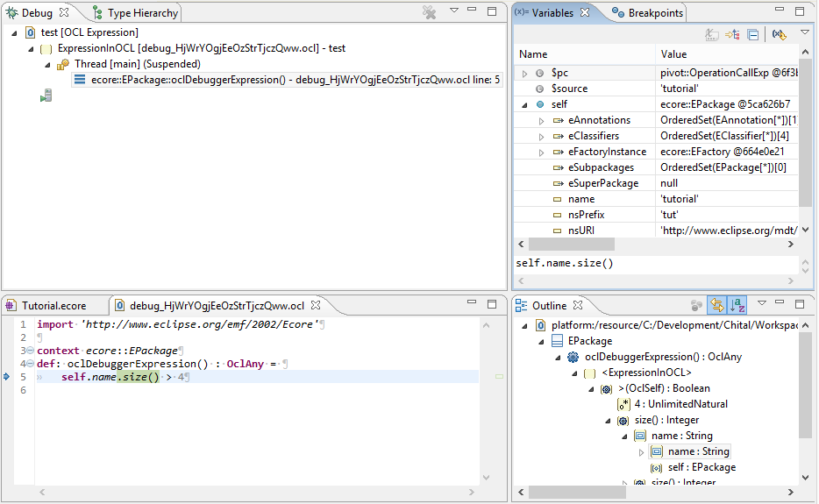Click the test OCL Expression launch icon

click(x=30, y=32)
